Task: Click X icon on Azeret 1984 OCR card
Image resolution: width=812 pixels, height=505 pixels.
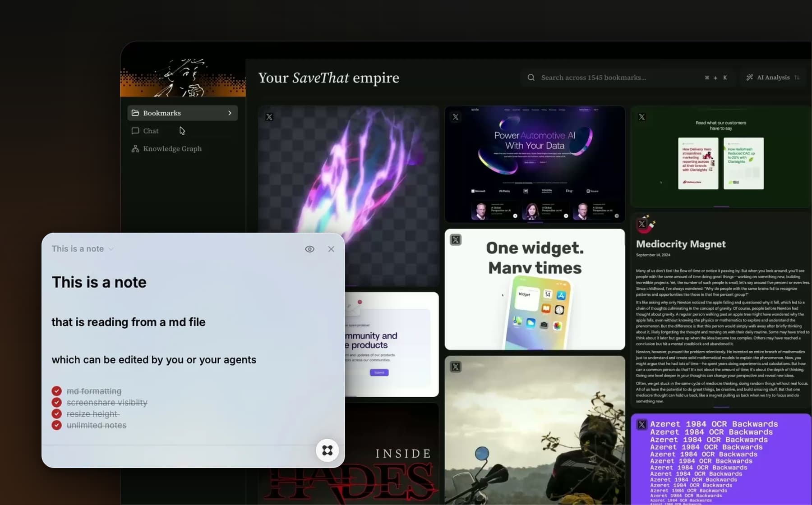Action: (x=642, y=424)
